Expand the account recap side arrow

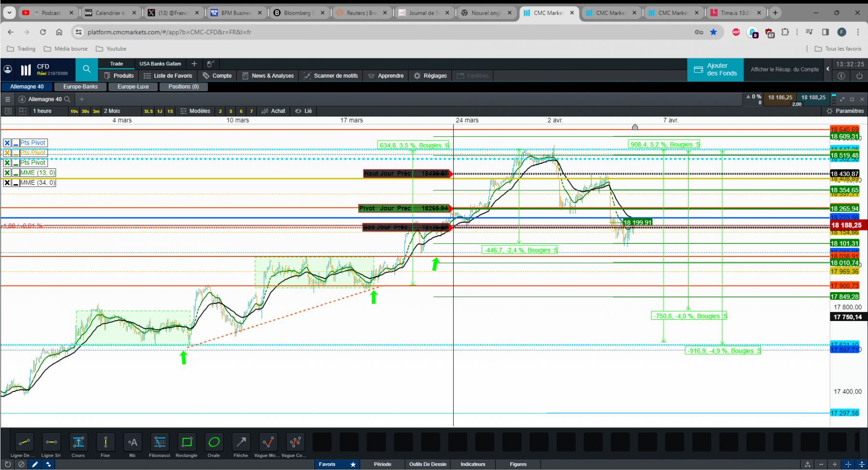[828, 69]
